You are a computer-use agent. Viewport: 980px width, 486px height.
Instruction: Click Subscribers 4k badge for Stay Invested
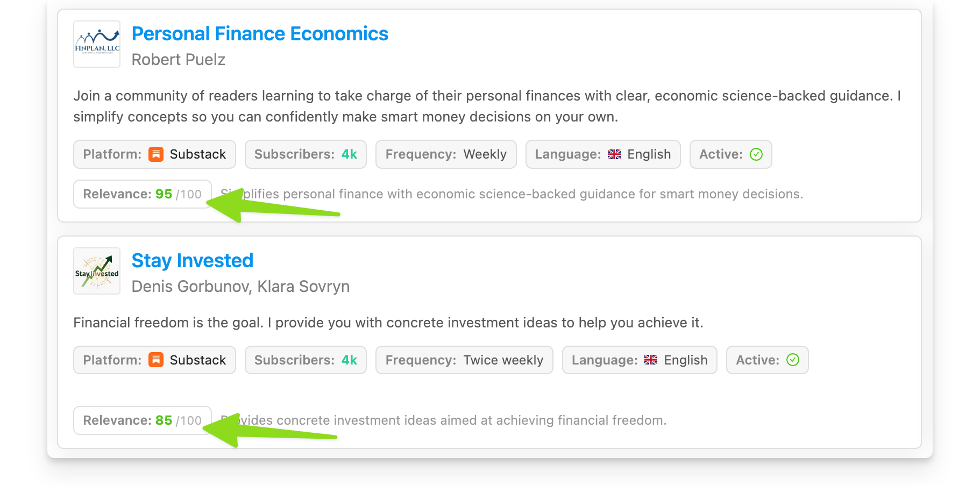[x=306, y=360]
